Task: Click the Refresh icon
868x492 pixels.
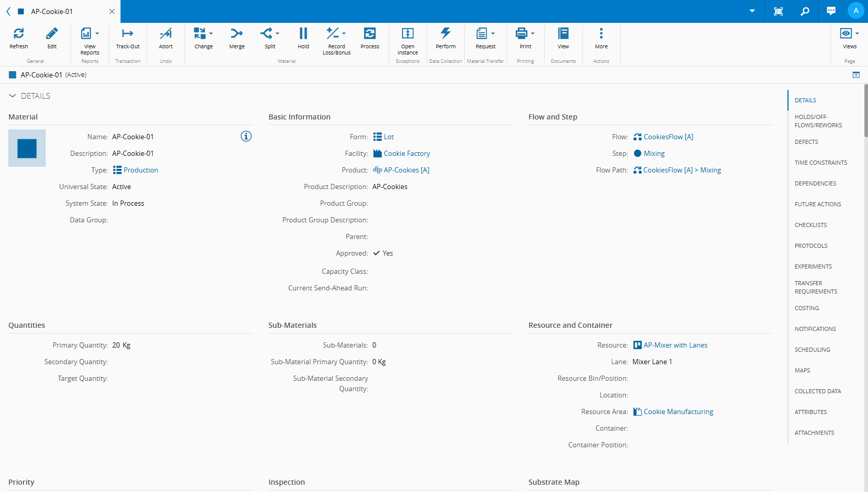Action: (x=19, y=34)
